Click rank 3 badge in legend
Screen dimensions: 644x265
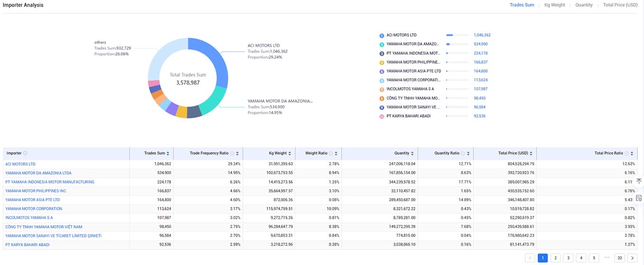(382, 53)
